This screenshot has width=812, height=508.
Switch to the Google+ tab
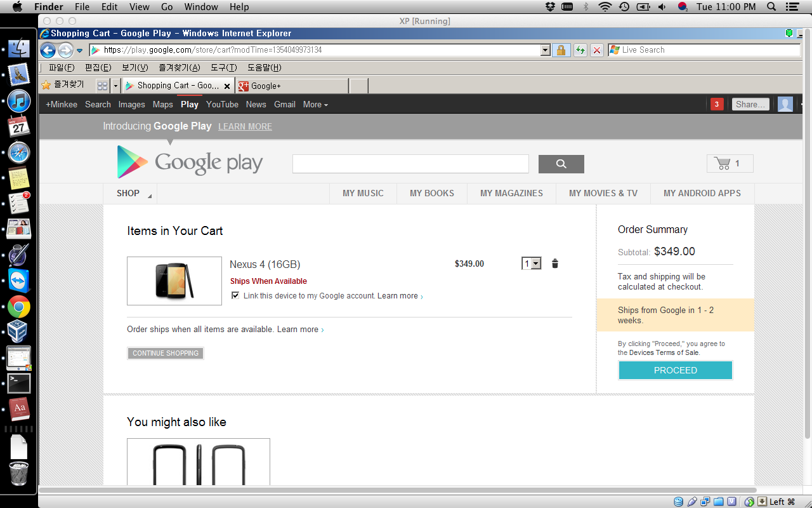point(292,86)
